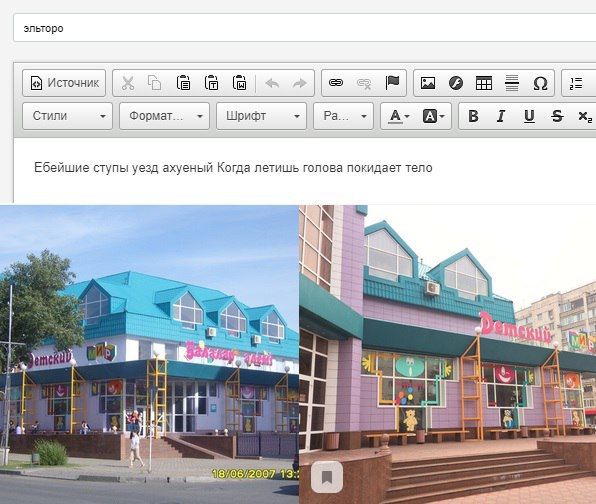Image resolution: width=596 pixels, height=504 pixels.
Task: Redo the action arrow
Action: coord(300,83)
